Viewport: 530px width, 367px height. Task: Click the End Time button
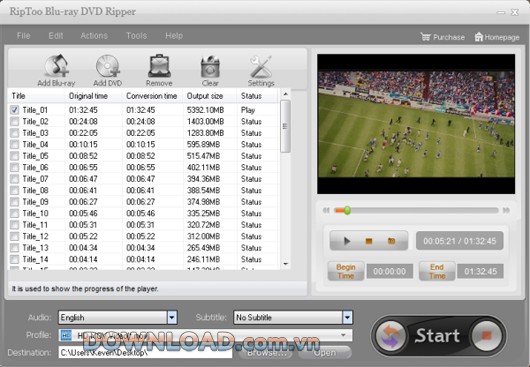point(437,271)
